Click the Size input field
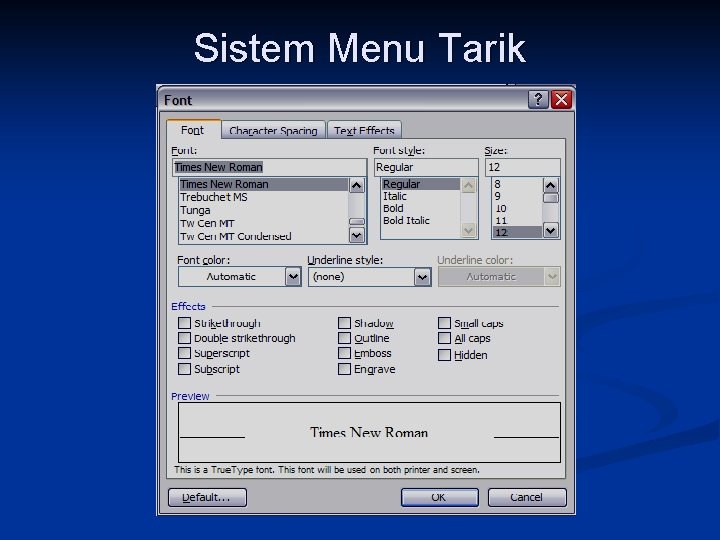 click(523, 167)
